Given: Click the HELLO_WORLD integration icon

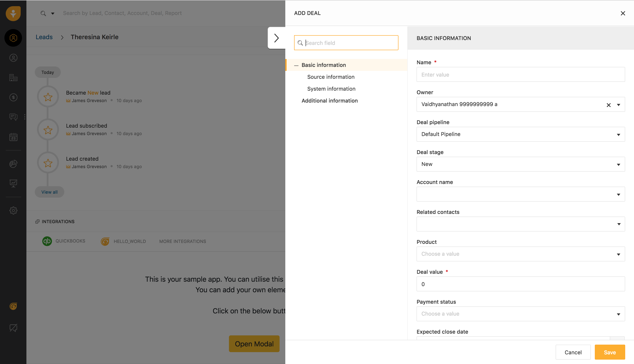Looking at the screenshot, I should pos(105,241).
